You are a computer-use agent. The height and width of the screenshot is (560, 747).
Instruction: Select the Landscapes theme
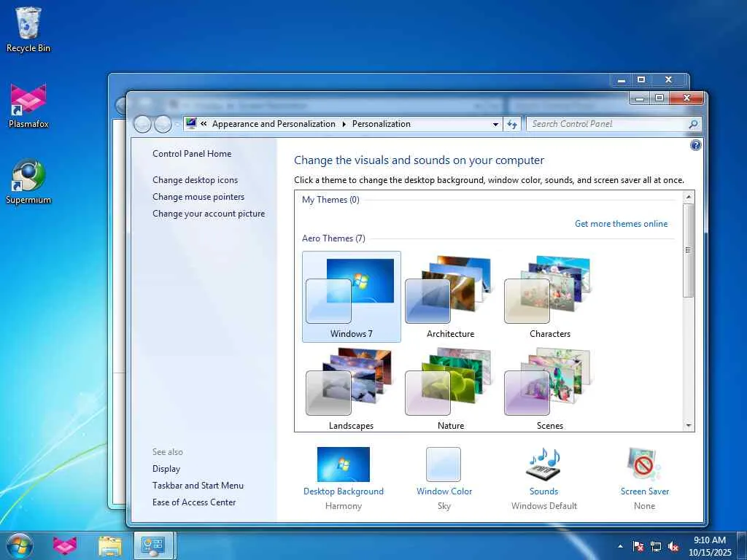[x=352, y=388]
